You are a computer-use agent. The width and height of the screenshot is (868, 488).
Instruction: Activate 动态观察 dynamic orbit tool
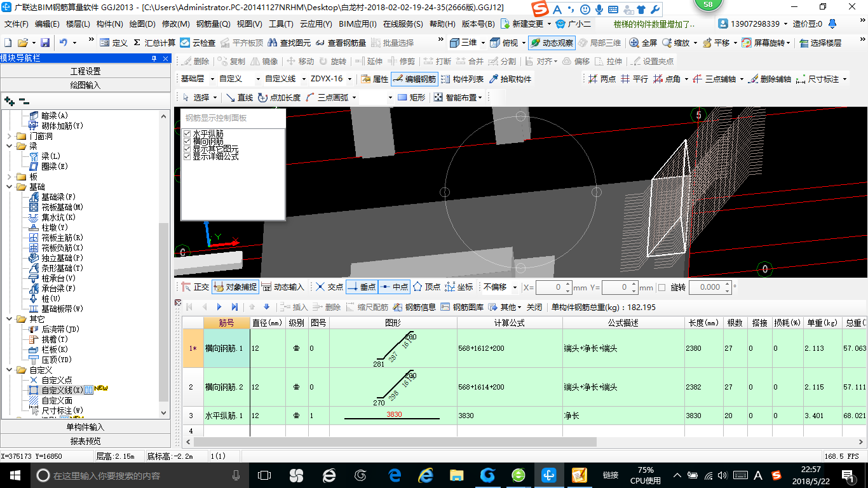pyautogui.click(x=552, y=43)
